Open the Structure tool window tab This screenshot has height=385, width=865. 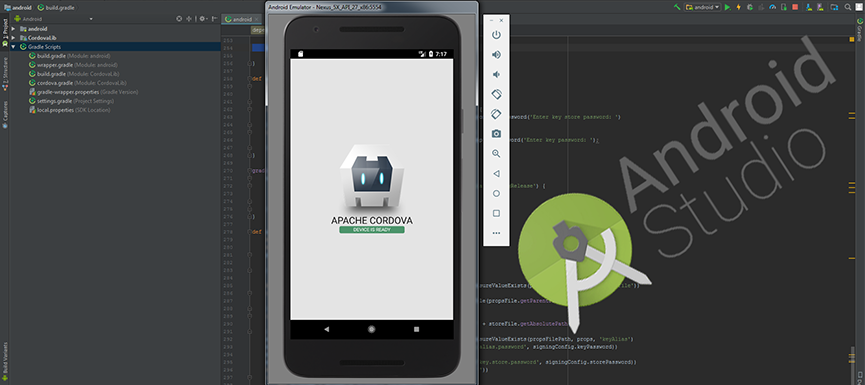[4, 73]
